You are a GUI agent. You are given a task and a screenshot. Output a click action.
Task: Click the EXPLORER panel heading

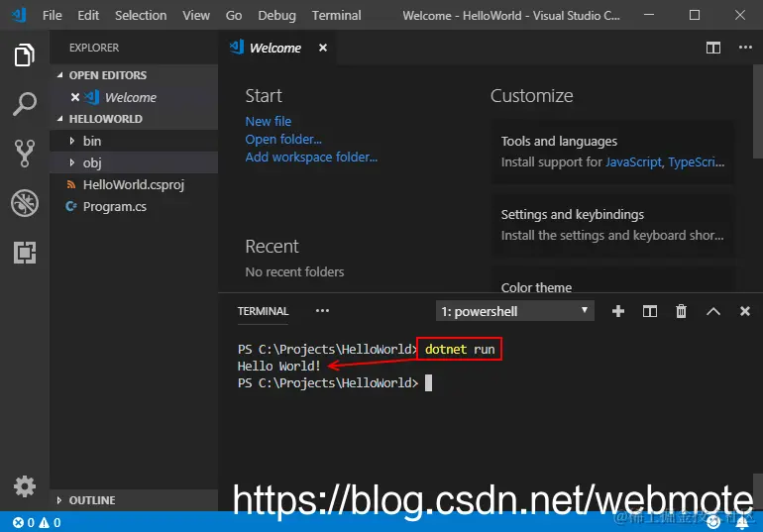pos(94,48)
